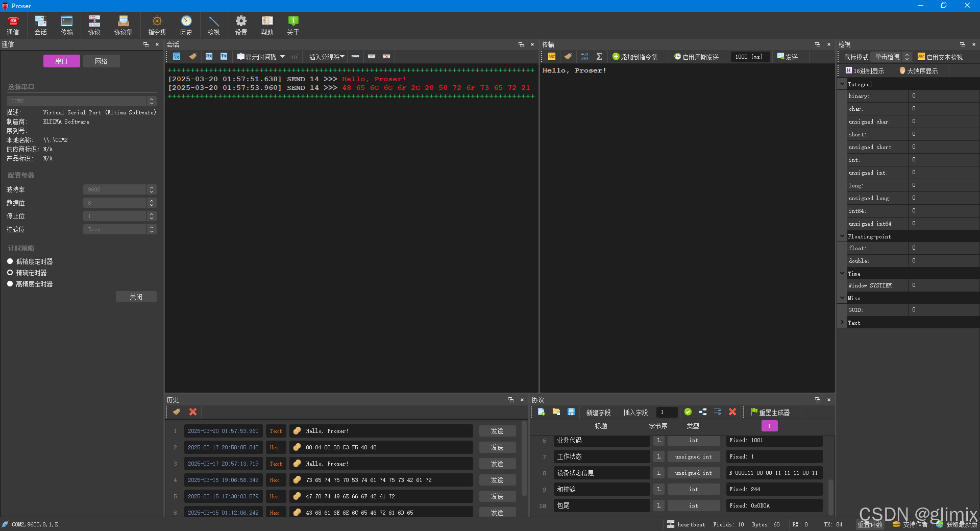Expand the Text group in 检视

(x=842, y=322)
